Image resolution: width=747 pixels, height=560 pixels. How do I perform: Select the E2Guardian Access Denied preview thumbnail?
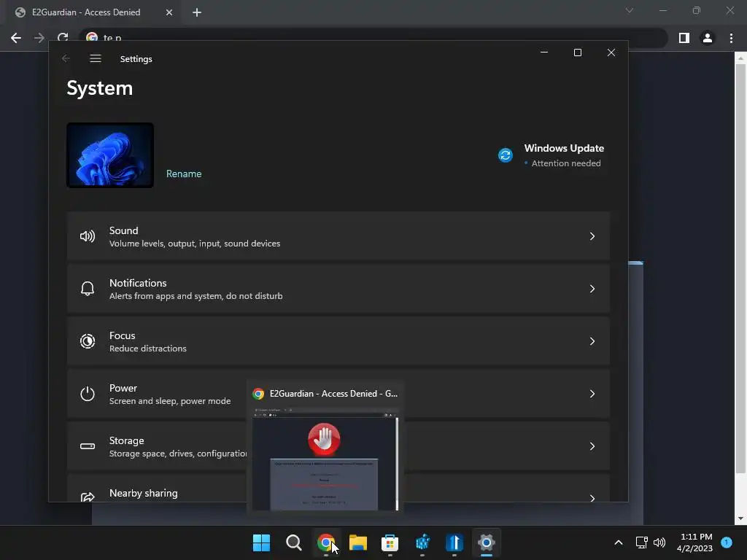click(x=325, y=458)
